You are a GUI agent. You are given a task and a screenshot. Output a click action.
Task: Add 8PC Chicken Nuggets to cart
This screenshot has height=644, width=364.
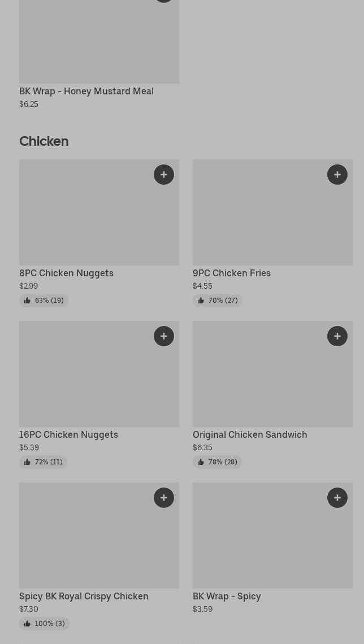pyautogui.click(x=164, y=175)
